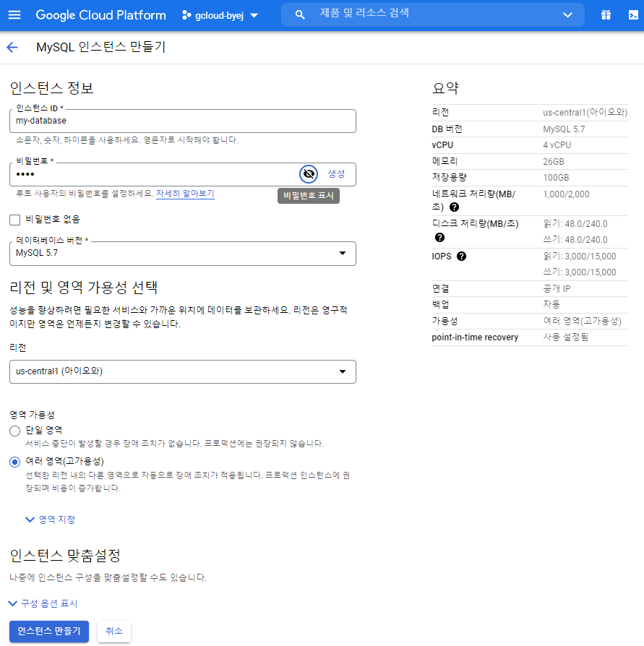Image resolution: width=644 pixels, height=646 pixels.
Task: Click the project hexagon icon beside gcloud-byej
Action: pos(186,15)
